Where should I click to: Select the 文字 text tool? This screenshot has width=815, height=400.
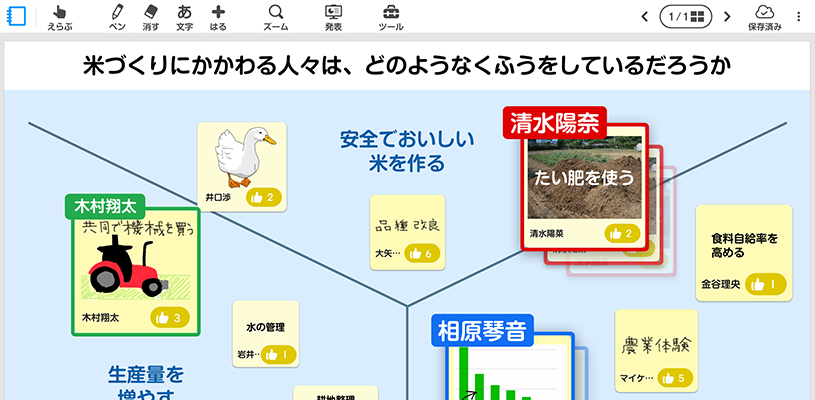pyautogui.click(x=184, y=17)
